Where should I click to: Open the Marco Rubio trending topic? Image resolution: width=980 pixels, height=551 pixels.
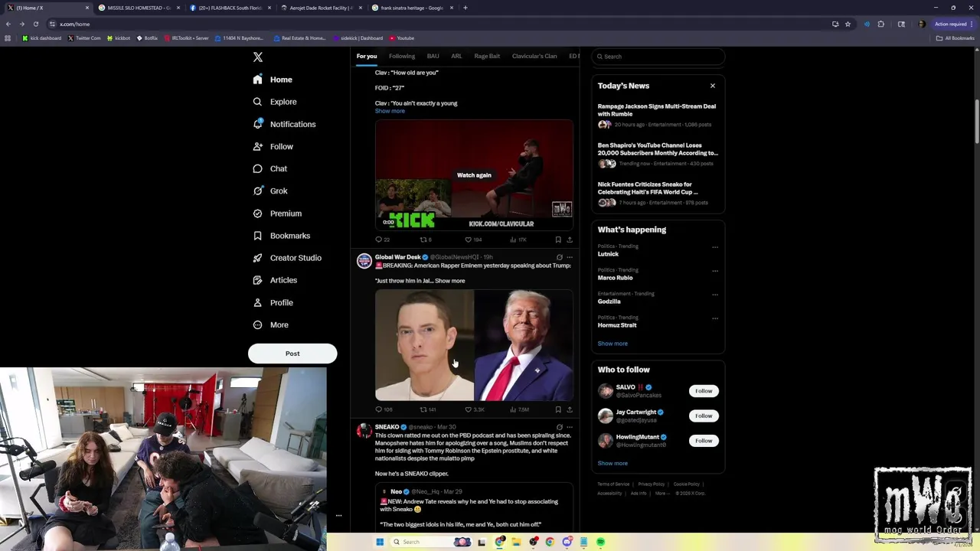(615, 278)
